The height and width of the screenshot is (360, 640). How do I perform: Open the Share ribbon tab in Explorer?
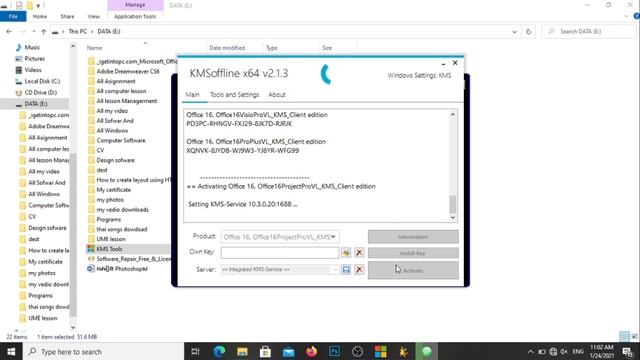[67, 16]
